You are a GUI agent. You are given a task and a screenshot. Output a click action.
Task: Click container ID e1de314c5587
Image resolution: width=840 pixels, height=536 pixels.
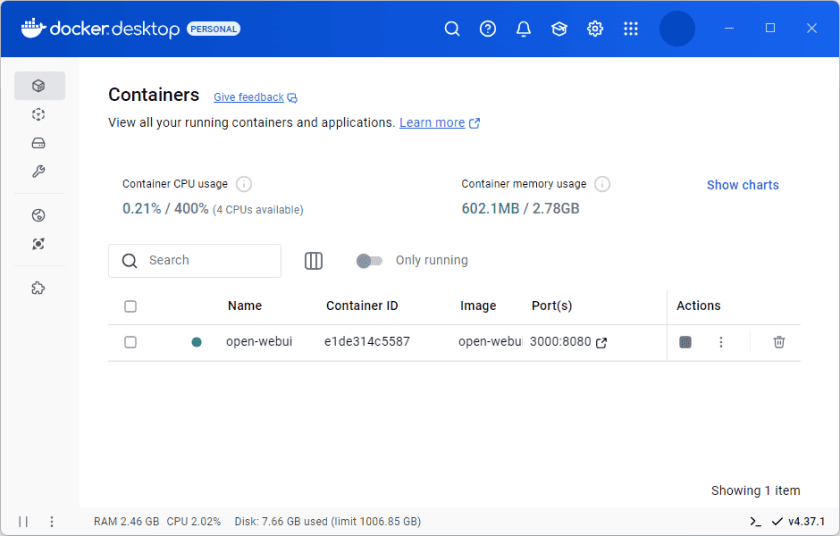pos(367,342)
